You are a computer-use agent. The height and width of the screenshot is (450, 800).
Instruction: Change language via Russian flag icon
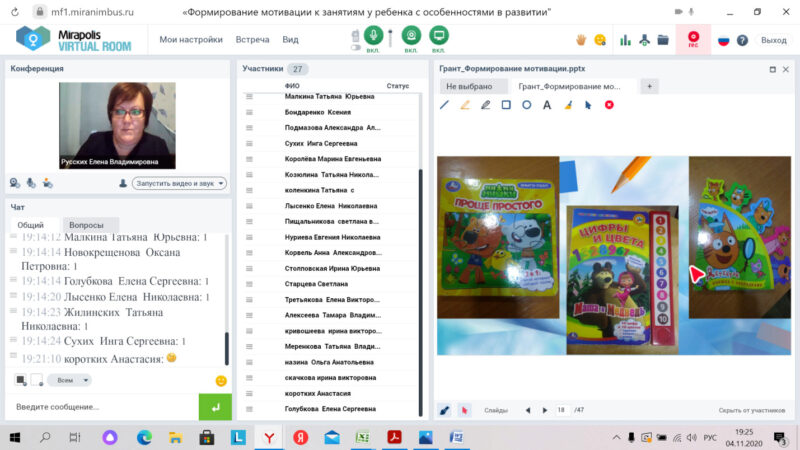point(723,40)
